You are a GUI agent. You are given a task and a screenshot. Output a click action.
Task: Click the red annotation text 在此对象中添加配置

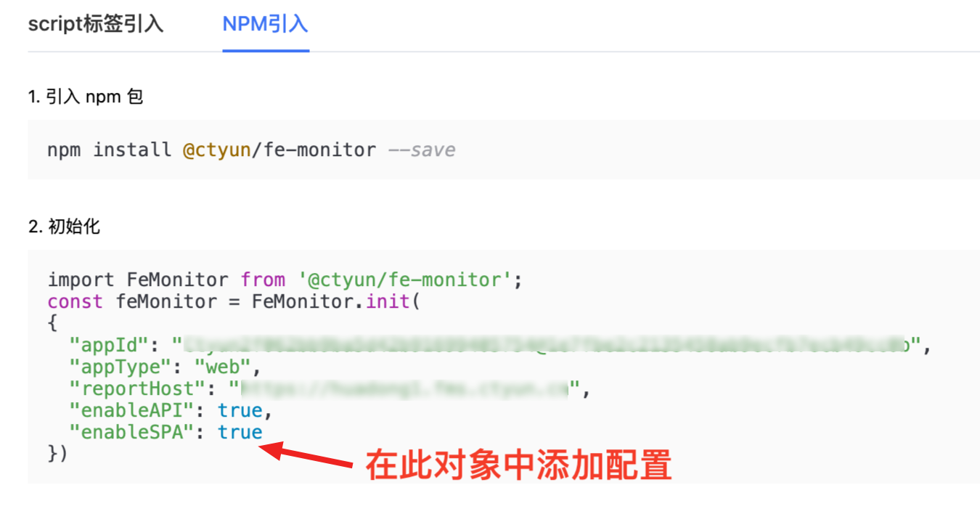coord(518,465)
